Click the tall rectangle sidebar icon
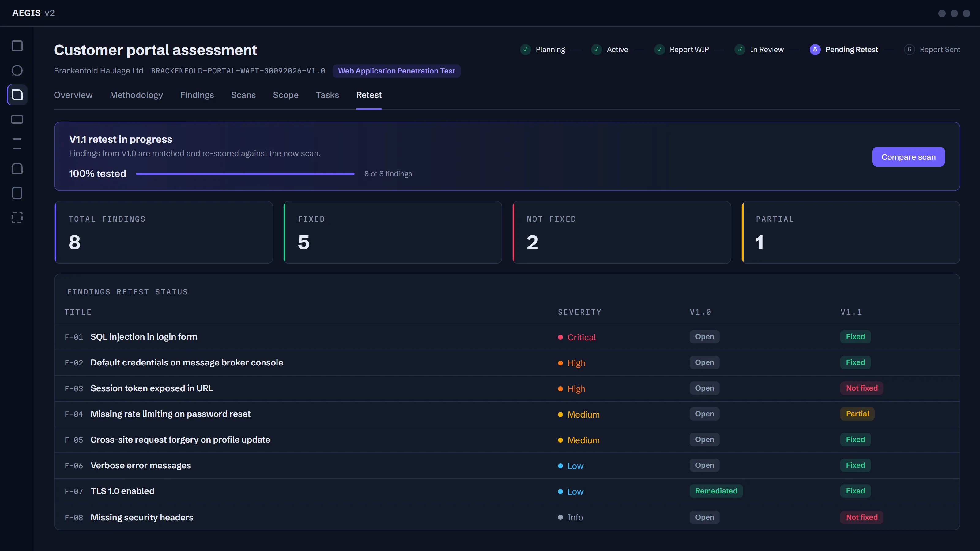The width and height of the screenshot is (980, 551). pyautogui.click(x=17, y=193)
